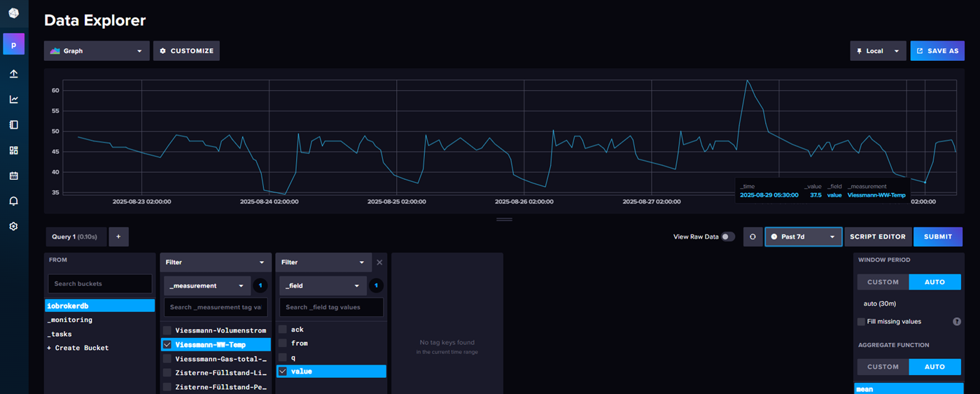Toggle View Raw Data switch
Viewport: 980px width, 394px height.
click(728, 237)
